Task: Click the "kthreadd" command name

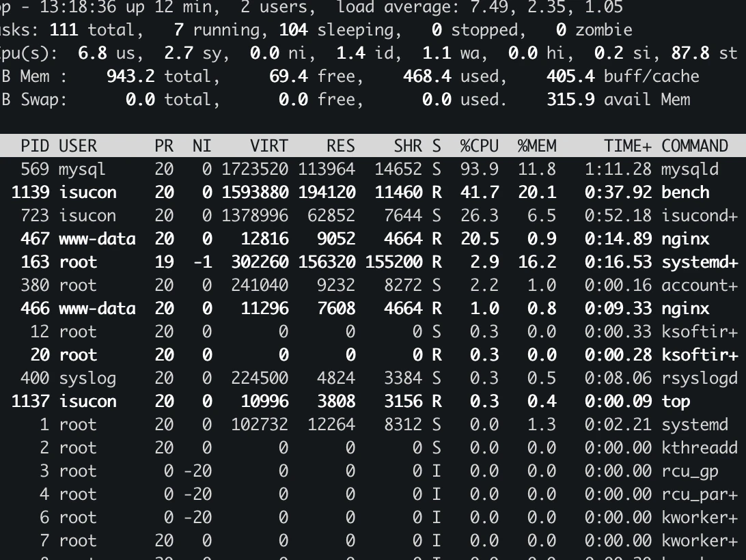Action: pos(700,448)
